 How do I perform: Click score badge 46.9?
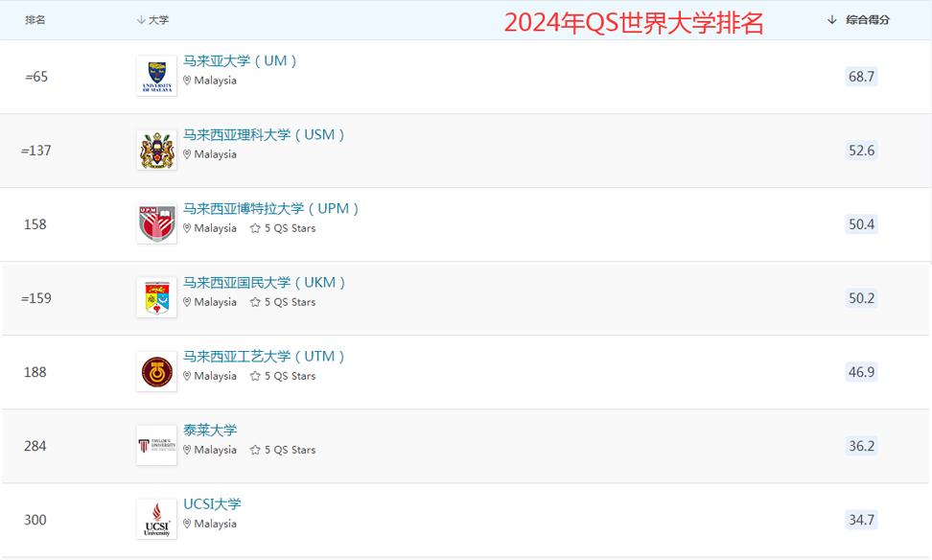pyautogui.click(x=861, y=371)
